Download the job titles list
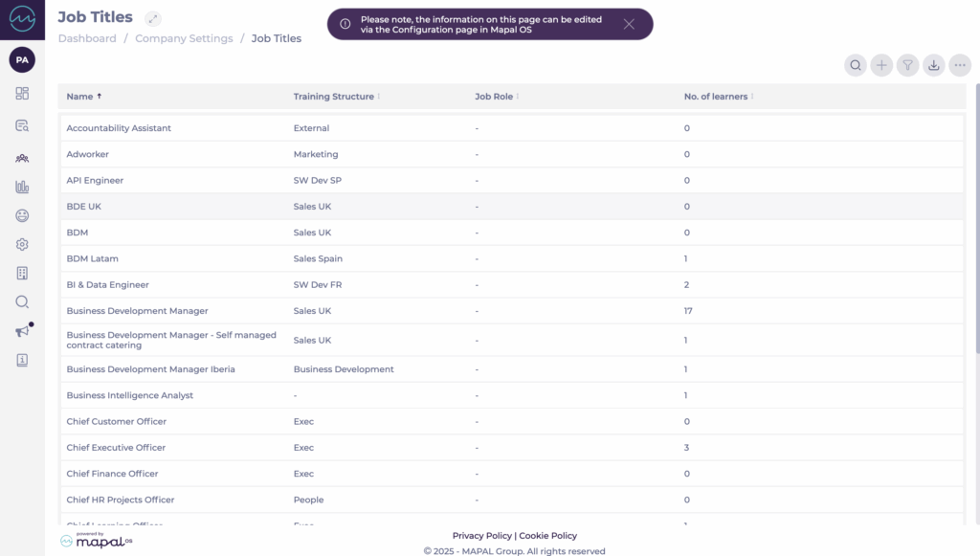 934,65
